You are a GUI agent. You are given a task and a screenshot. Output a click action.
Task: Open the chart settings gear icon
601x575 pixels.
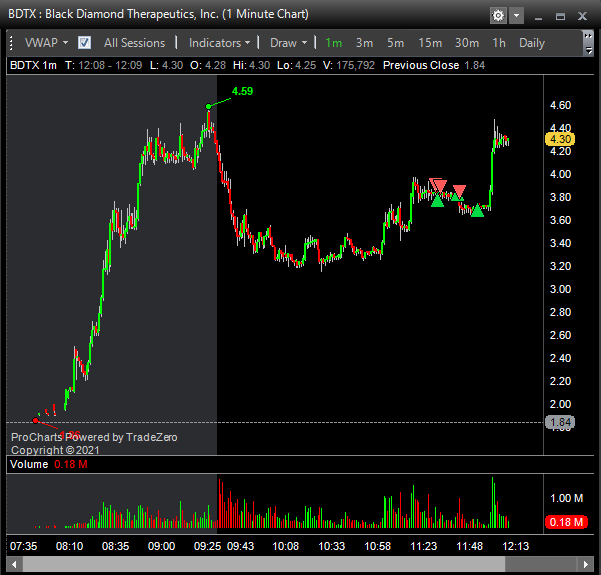[498, 16]
